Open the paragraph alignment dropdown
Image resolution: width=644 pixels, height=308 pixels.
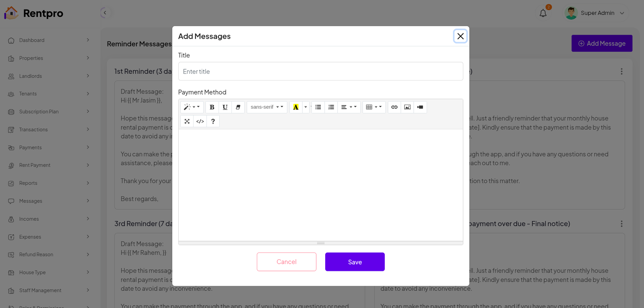point(349,107)
